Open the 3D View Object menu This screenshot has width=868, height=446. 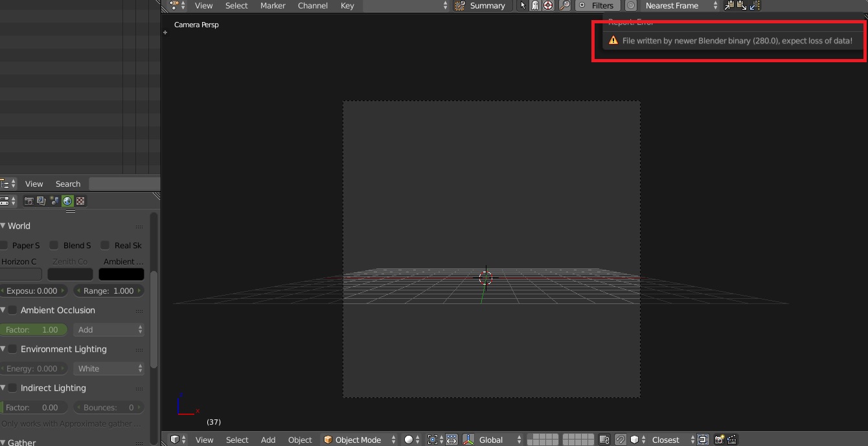[300, 440]
